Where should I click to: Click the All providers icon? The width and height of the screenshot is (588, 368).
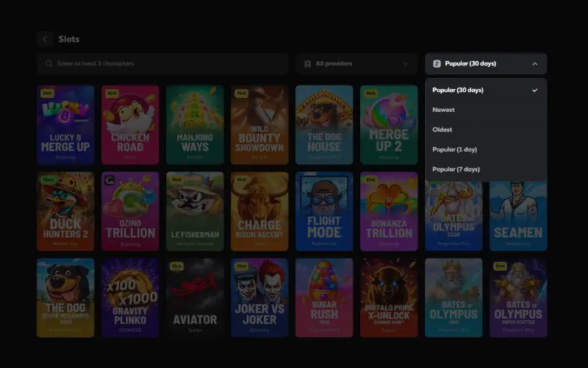point(307,64)
